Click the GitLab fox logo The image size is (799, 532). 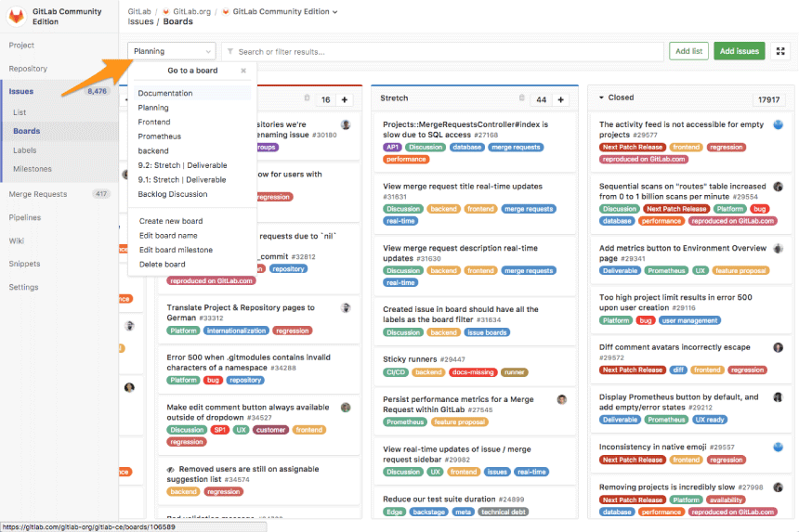[x=17, y=17]
